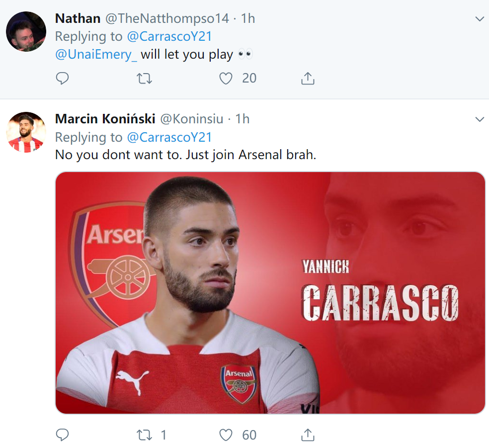Reply to Marcin Koniński's tweet
Viewport: 489px width, 448px height.
click(62, 435)
